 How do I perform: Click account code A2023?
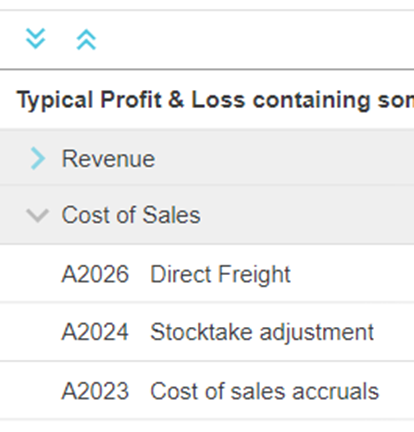click(x=95, y=391)
